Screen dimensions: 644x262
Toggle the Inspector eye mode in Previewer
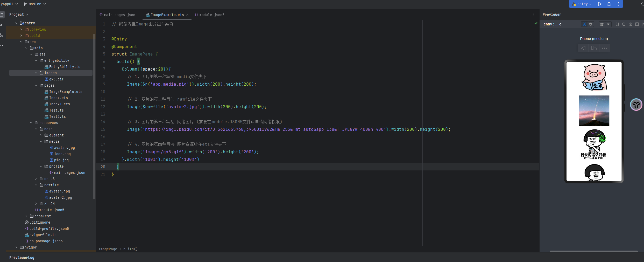[x=584, y=24]
